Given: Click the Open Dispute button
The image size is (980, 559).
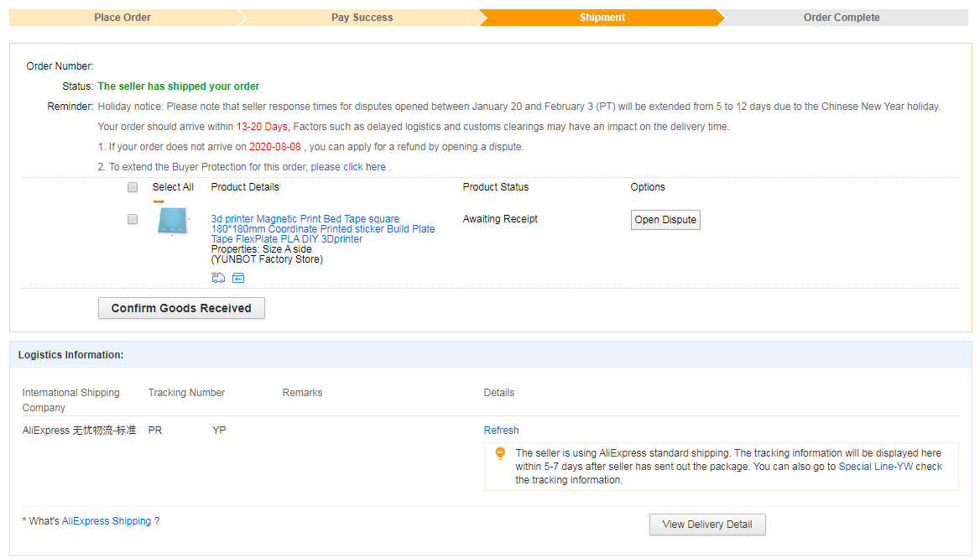Looking at the screenshot, I should tap(665, 220).
